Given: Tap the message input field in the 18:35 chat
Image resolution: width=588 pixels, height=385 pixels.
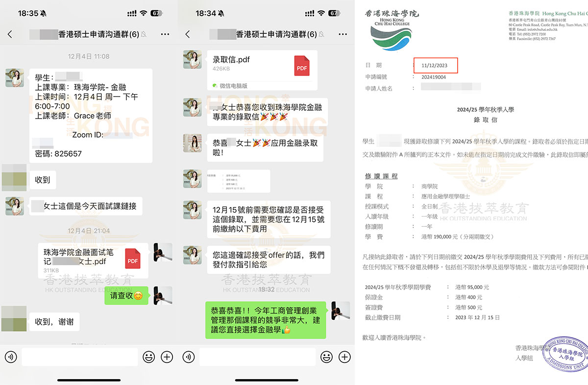Looking at the screenshot, I should pos(80,357).
